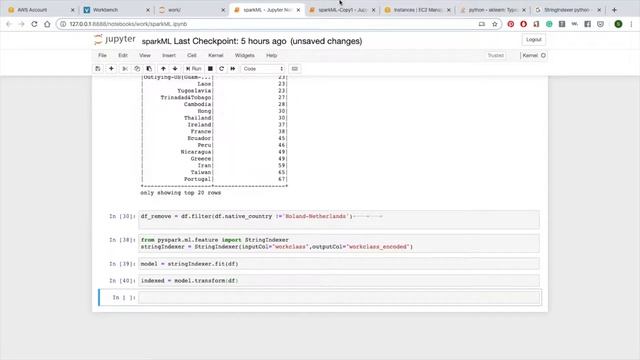Open the View menu

coord(144,56)
